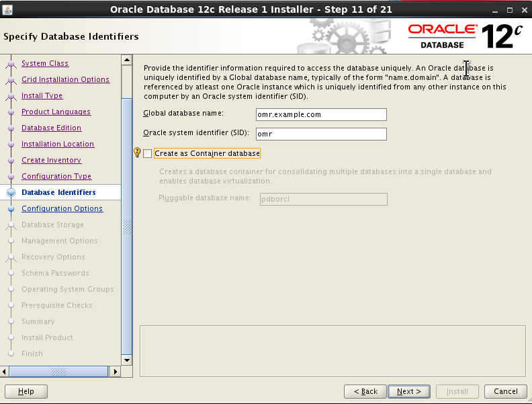Click the lightbulb hint icon beside Container database
The width and height of the screenshot is (532, 404).
(x=137, y=153)
